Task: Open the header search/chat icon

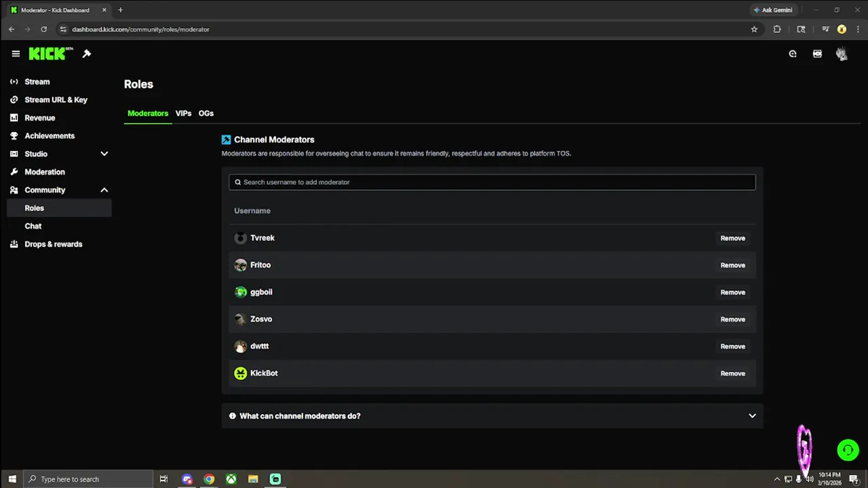Action: pyautogui.click(x=793, y=54)
